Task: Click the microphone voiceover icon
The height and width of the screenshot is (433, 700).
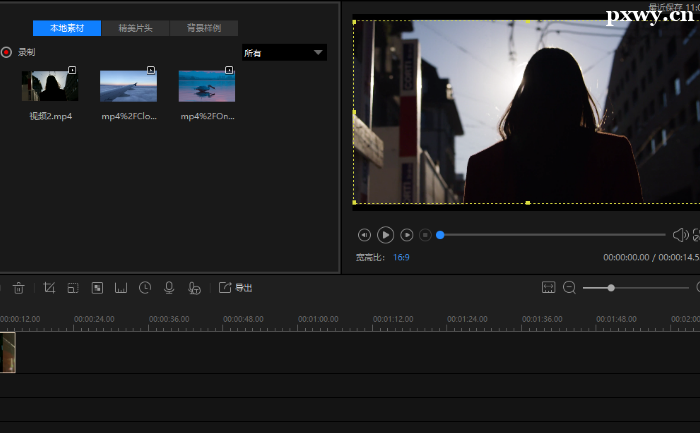Action: (x=169, y=288)
